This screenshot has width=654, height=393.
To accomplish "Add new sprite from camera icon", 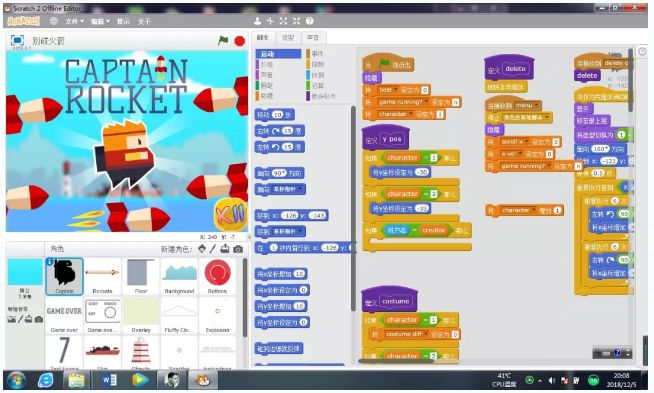I will pos(238,249).
